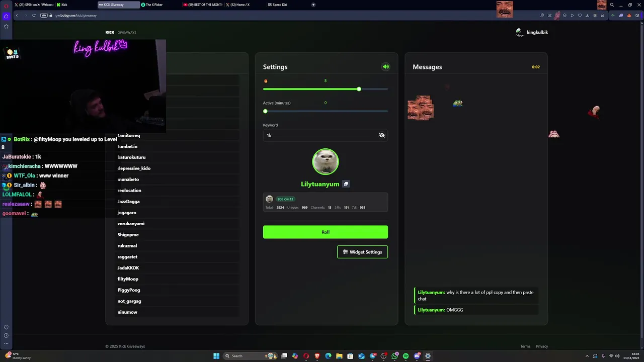Image resolution: width=644 pixels, height=362 pixels.
Task: Switch to the Speed Dial tab
Action: pyautogui.click(x=288, y=5)
